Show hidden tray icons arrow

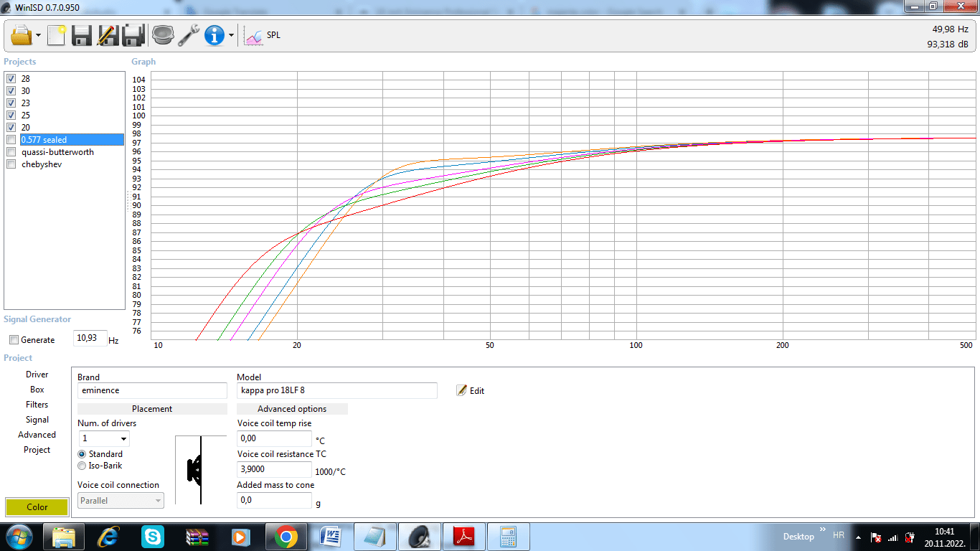859,537
